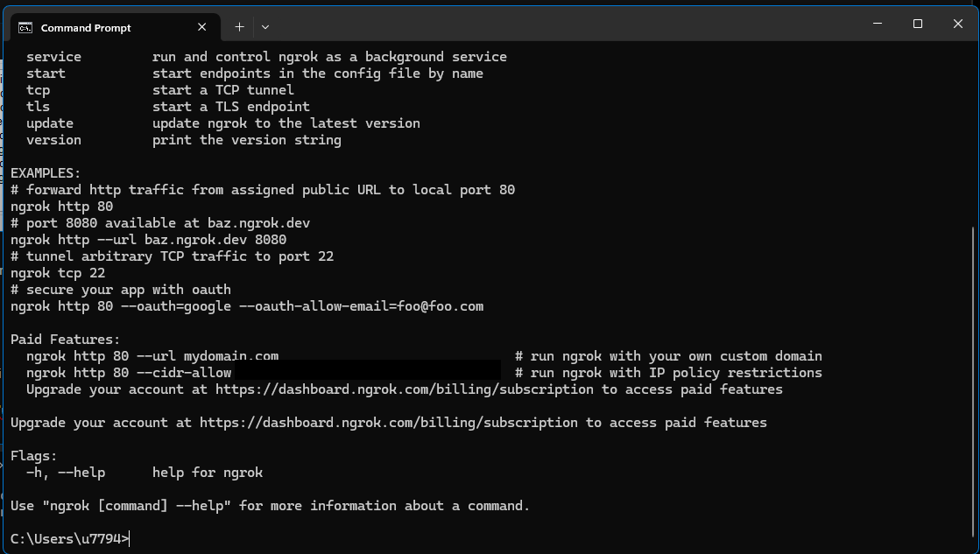980x554 pixels.
Task: Click the C:\Users\u7794> prompt line
Action: pyautogui.click(x=70, y=539)
